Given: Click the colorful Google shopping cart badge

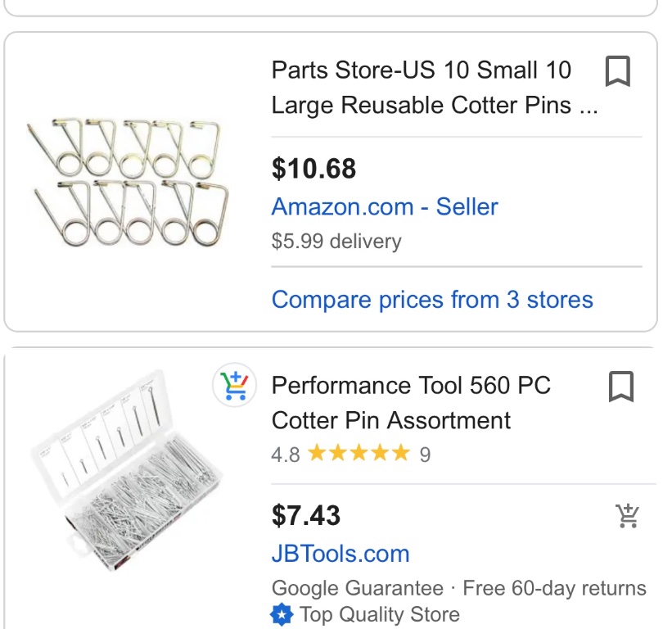Looking at the screenshot, I should pyautogui.click(x=235, y=386).
